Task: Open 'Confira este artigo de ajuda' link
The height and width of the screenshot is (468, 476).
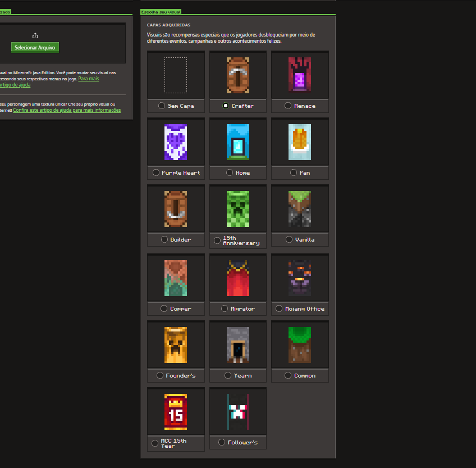Action: coord(67,110)
